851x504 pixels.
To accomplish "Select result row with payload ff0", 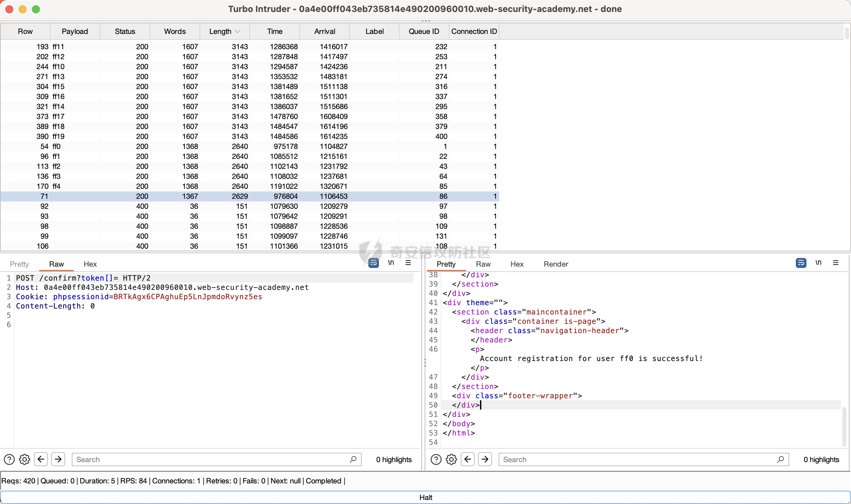I will click(x=250, y=146).
